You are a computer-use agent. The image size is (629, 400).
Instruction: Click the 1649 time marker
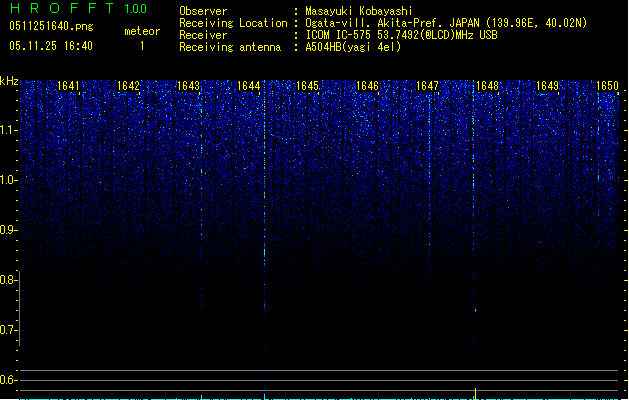pyautogui.click(x=548, y=86)
